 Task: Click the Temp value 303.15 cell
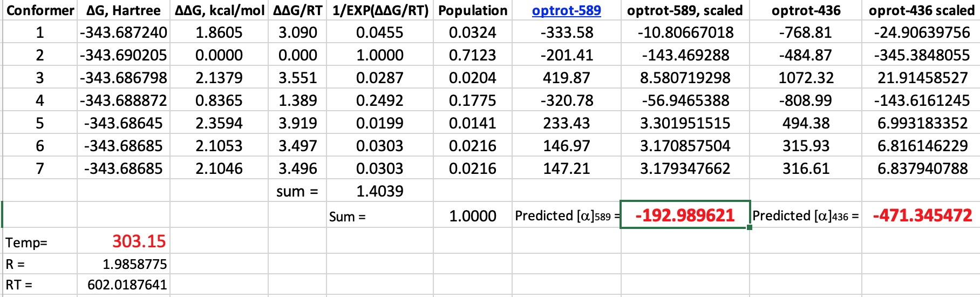139,241
